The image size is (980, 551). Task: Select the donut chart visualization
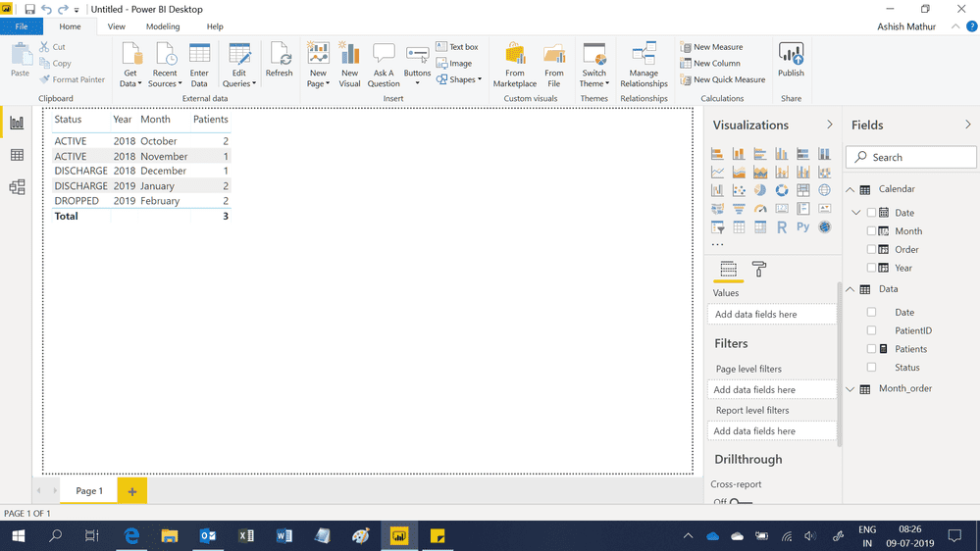tap(782, 190)
